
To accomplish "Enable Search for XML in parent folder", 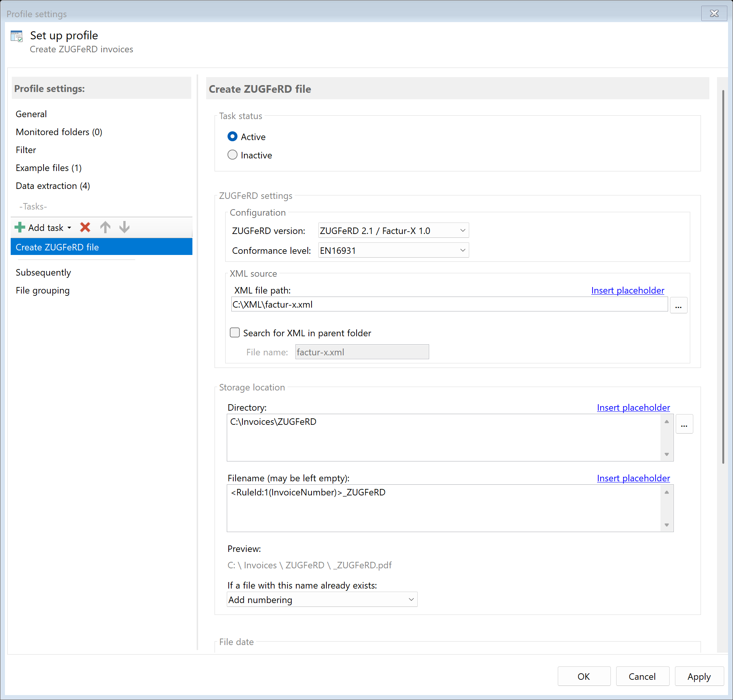I will coord(235,333).
